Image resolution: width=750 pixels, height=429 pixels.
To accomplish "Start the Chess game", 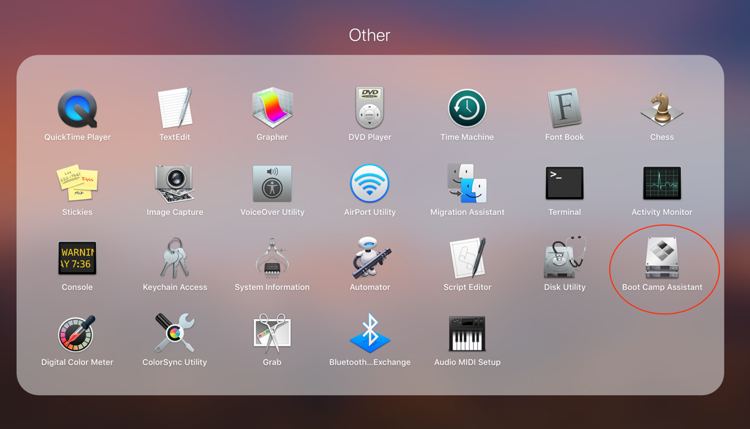I will pyautogui.click(x=661, y=108).
